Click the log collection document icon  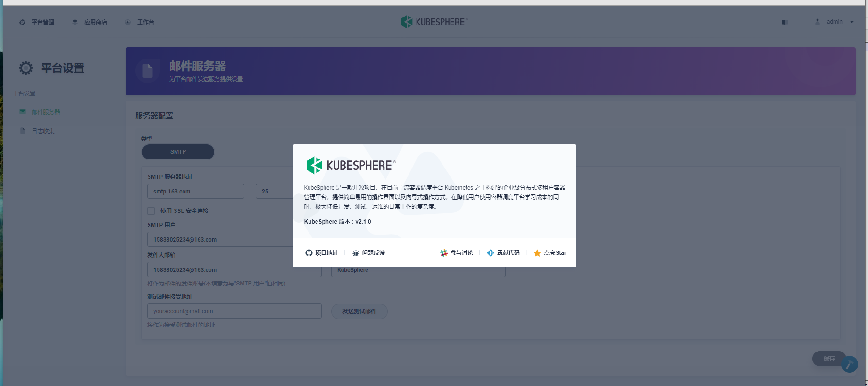23,131
